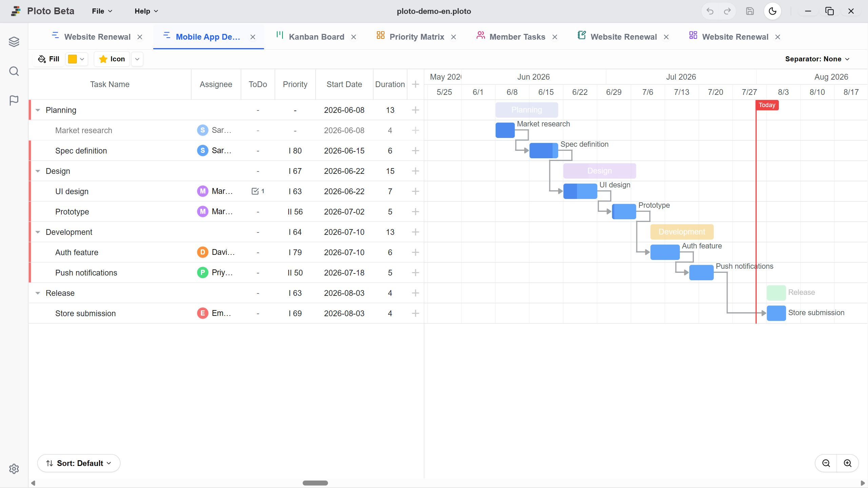
Task: Collapse the Release group
Action: [38, 293]
